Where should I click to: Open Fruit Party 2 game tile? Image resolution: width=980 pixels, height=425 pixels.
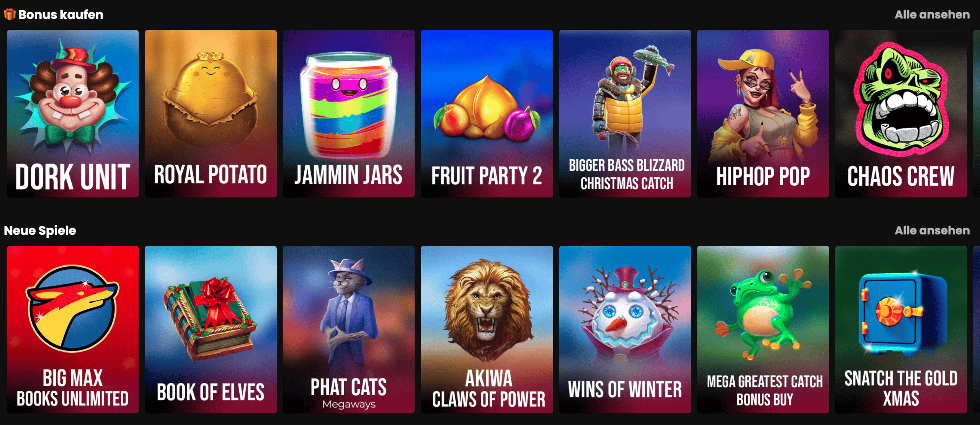click(487, 114)
